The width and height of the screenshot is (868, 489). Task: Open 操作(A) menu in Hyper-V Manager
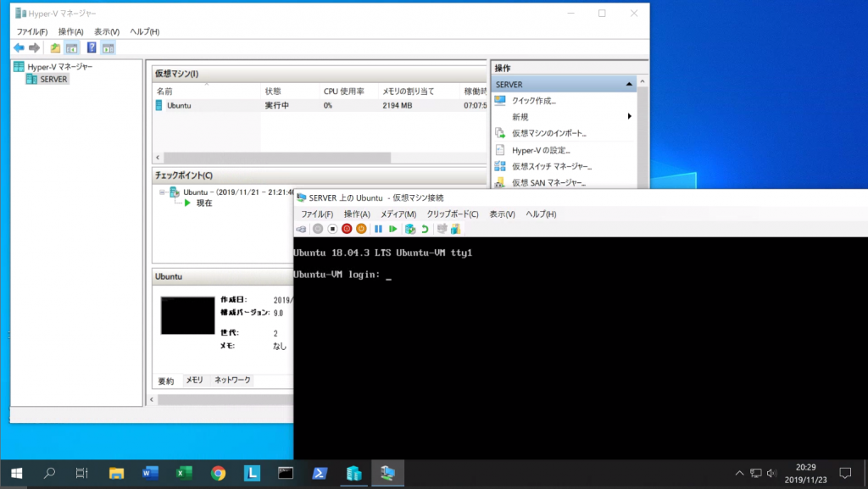tap(71, 31)
